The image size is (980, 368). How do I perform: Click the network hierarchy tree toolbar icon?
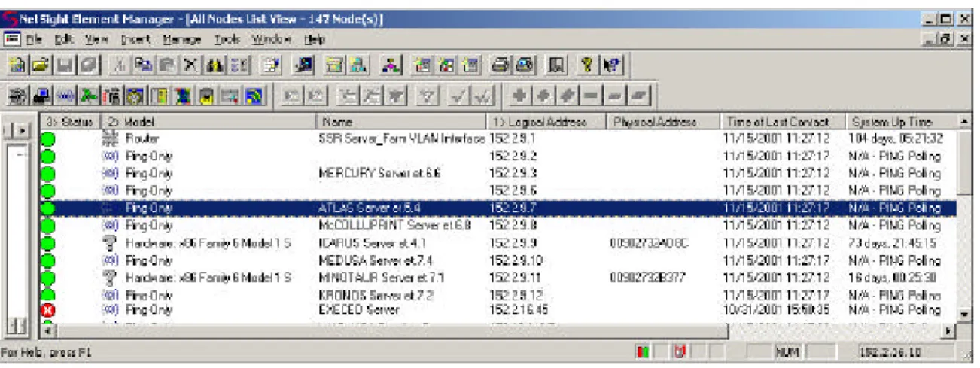pyautogui.click(x=391, y=65)
